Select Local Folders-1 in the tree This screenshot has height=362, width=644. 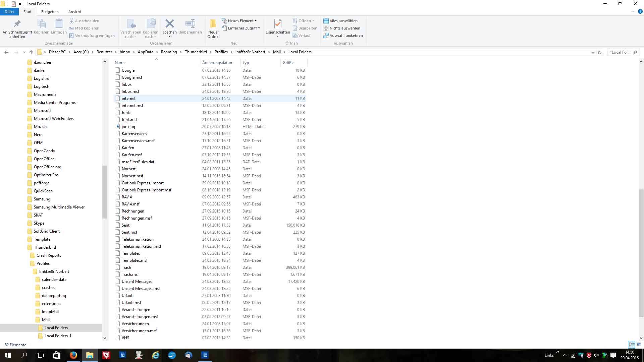coord(58,336)
